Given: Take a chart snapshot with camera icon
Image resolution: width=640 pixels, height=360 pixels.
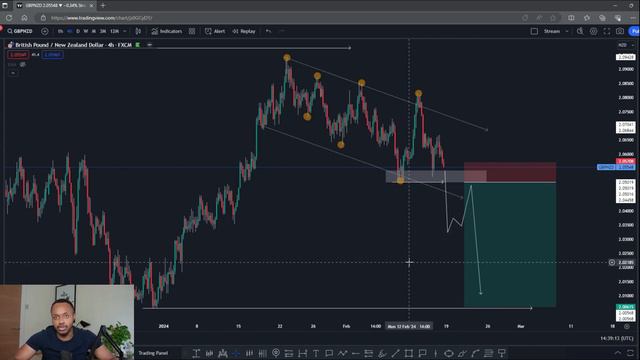Looking at the screenshot, I should click(x=620, y=31).
